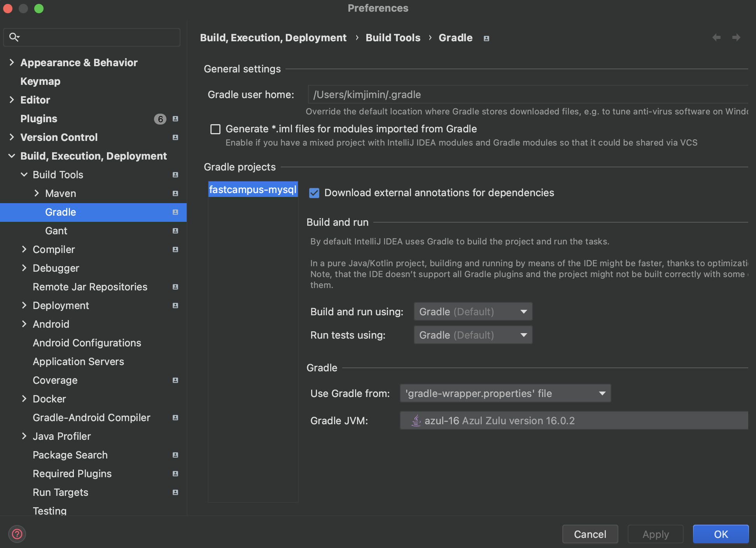The height and width of the screenshot is (548, 756).
Task: Open the Package Search settings page
Action: (x=93, y=455)
